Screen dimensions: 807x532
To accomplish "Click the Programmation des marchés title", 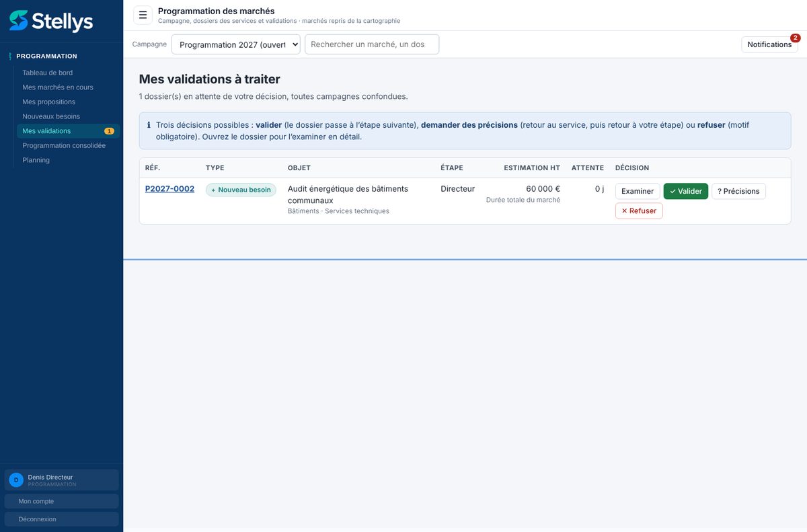I will (217, 11).
